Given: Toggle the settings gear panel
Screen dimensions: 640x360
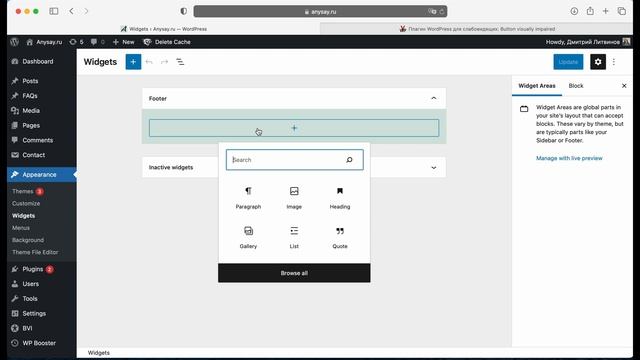Looking at the screenshot, I should (598, 62).
